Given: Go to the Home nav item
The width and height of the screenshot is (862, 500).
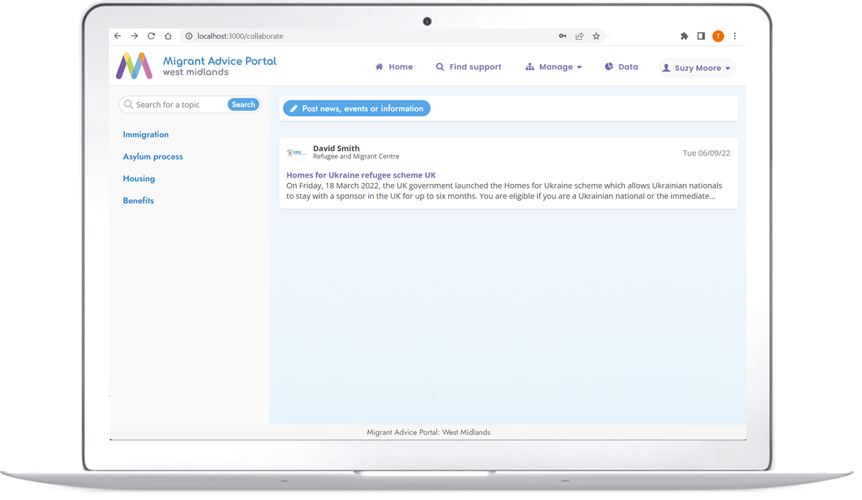Looking at the screenshot, I should (394, 67).
